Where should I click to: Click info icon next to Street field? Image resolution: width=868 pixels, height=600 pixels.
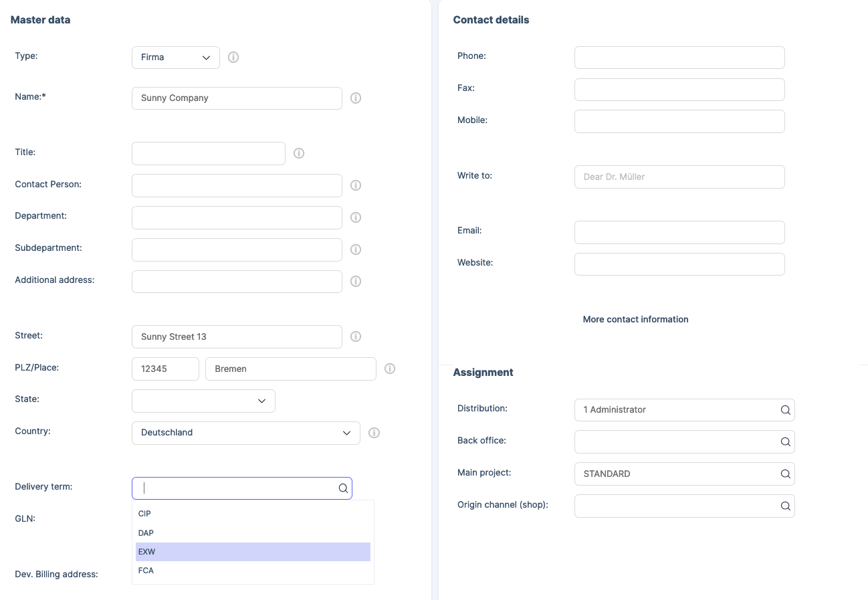point(356,336)
